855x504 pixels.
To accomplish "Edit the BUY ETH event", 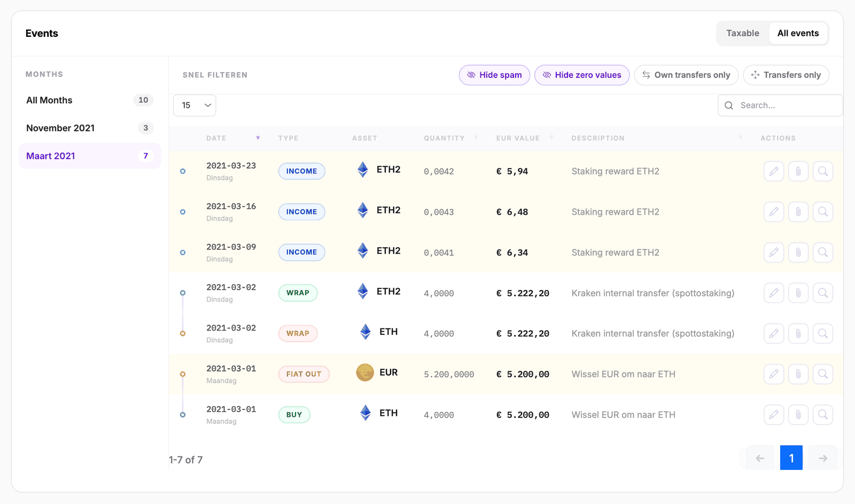I will point(774,415).
